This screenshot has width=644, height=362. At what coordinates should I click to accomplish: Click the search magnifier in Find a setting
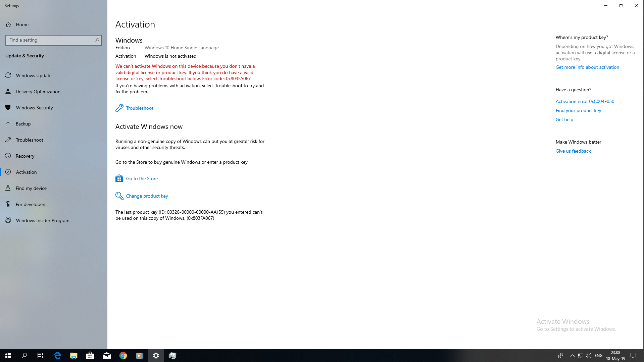[x=97, y=40]
